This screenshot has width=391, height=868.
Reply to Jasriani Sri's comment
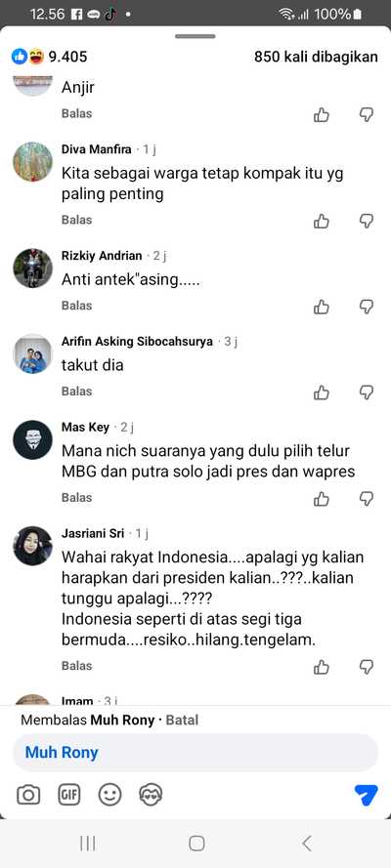click(x=76, y=665)
